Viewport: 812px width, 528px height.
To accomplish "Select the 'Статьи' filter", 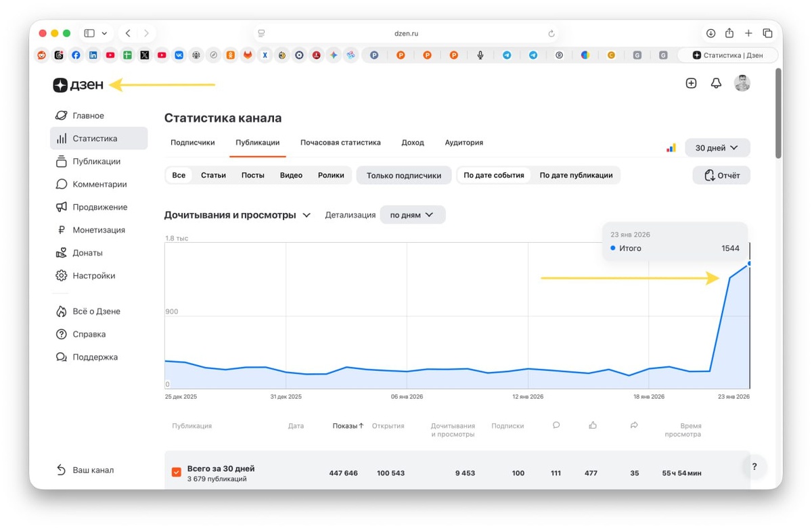I will point(213,175).
